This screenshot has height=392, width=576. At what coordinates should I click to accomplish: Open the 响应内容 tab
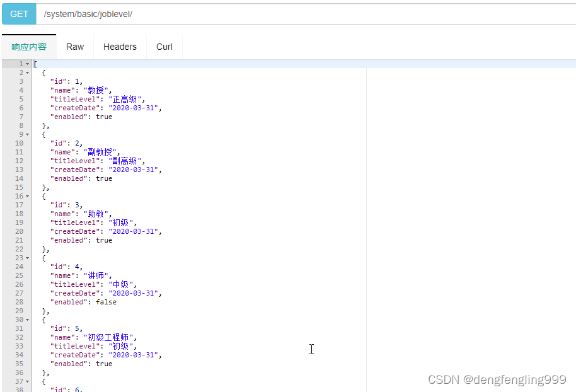coord(29,47)
